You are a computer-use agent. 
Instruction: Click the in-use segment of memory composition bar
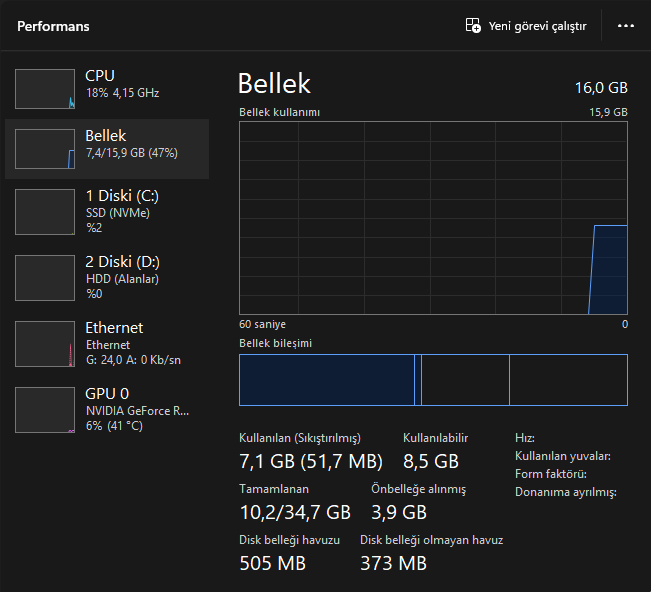(326, 380)
